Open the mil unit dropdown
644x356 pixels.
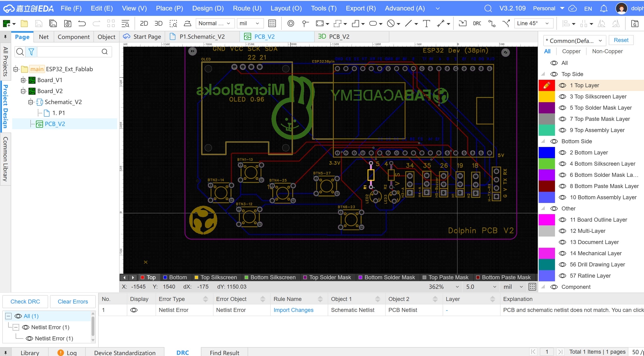pyautogui.click(x=249, y=24)
